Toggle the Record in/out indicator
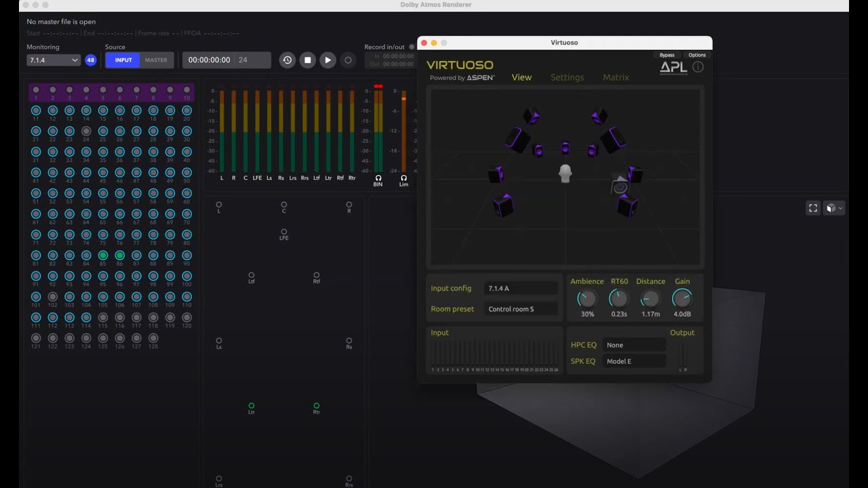This screenshot has width=868, height=488. [x=412, y=47]
